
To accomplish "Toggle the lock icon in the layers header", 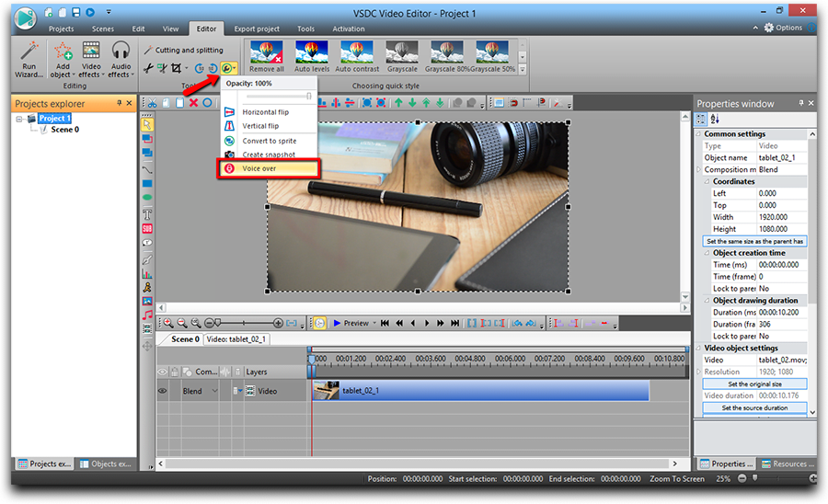I will click(x=175, y=372).
